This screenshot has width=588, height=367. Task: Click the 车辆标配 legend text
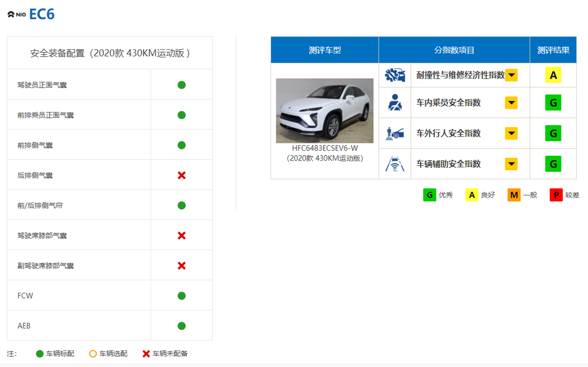pos(60,354)
